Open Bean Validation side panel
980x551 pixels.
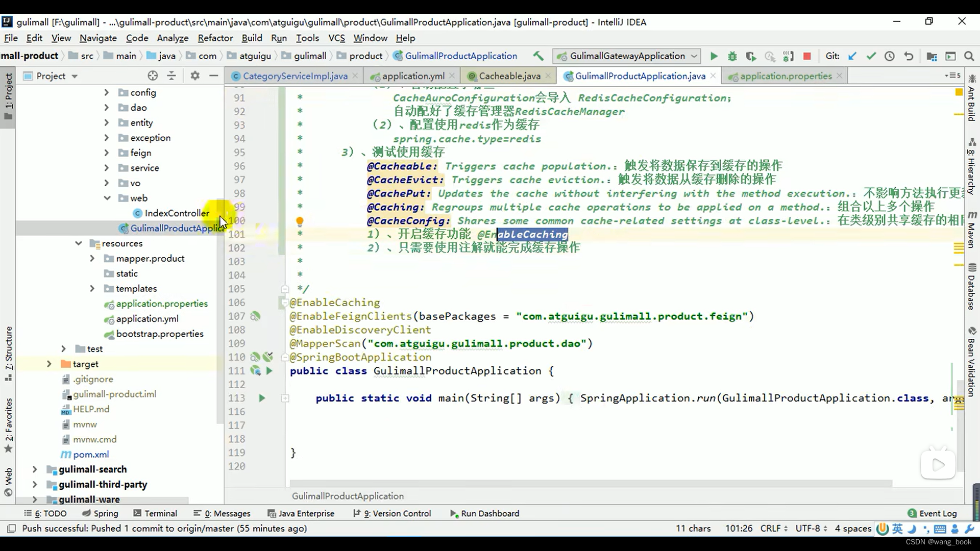pyautogui.click(x=972, y=361)
